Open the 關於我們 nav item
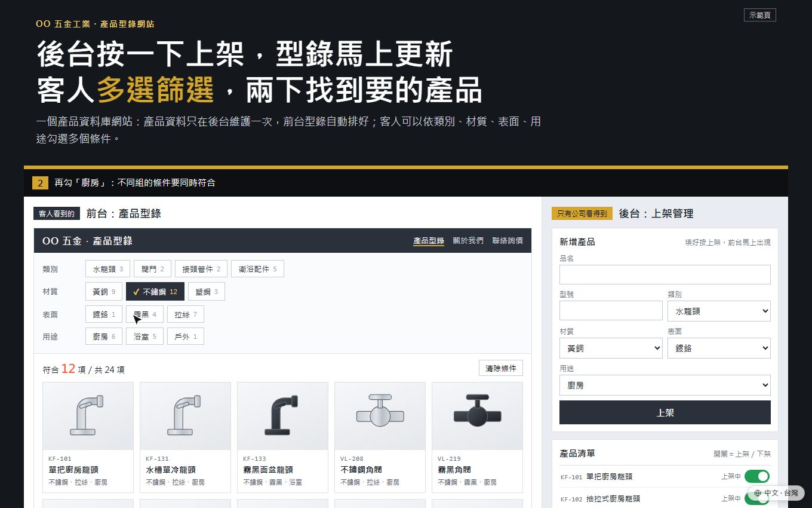The width and height of the screenshot is (812, 508). [x=468, y=240]
